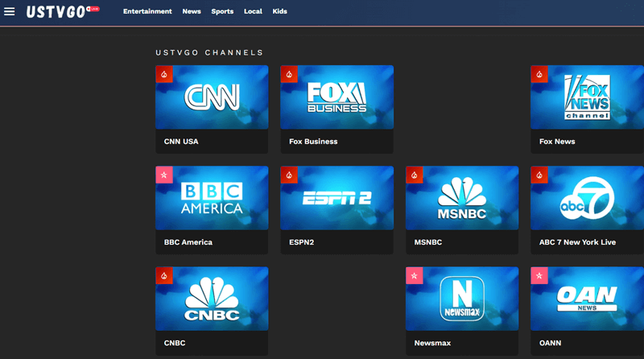Click the flame badge on Fox Business

pos(289,74)
